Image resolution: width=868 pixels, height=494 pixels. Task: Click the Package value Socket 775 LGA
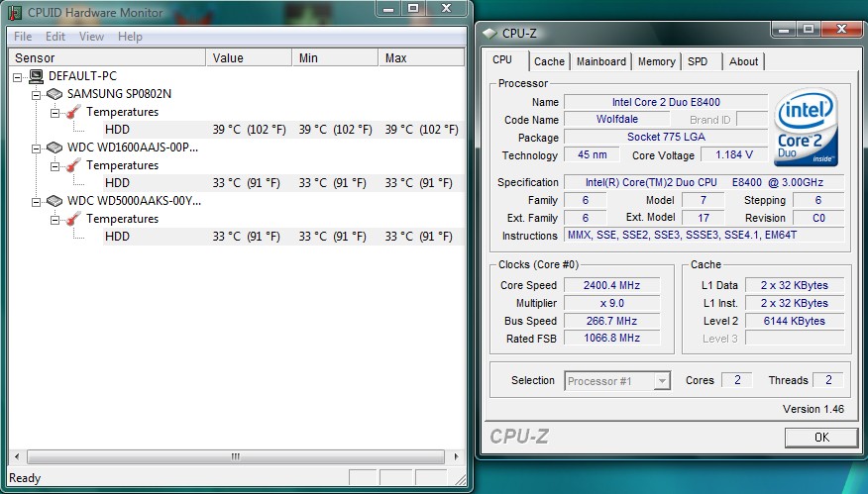pos(666,138)
